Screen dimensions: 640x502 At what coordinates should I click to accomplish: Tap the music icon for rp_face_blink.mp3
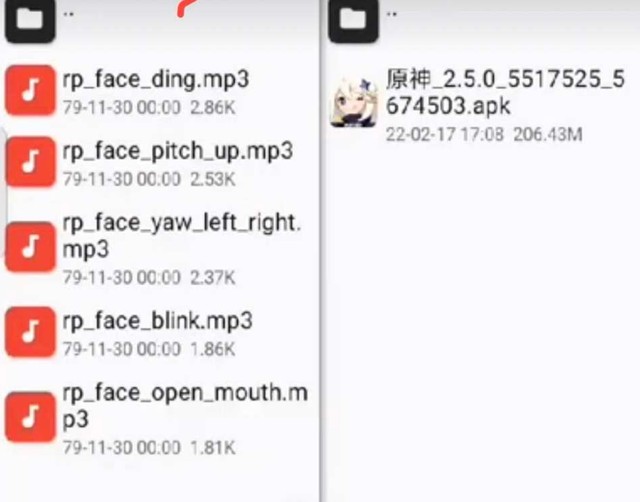pyautogui.click(x=30, y=331)
